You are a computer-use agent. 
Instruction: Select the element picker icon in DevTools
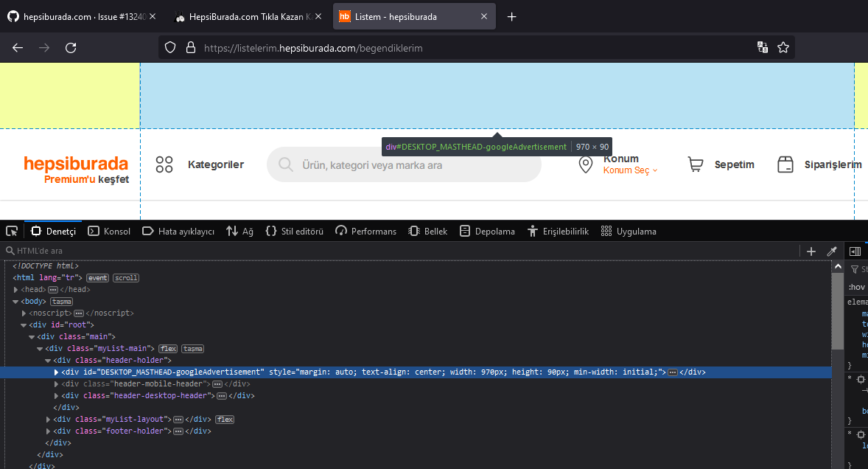[x=11, y=231]
